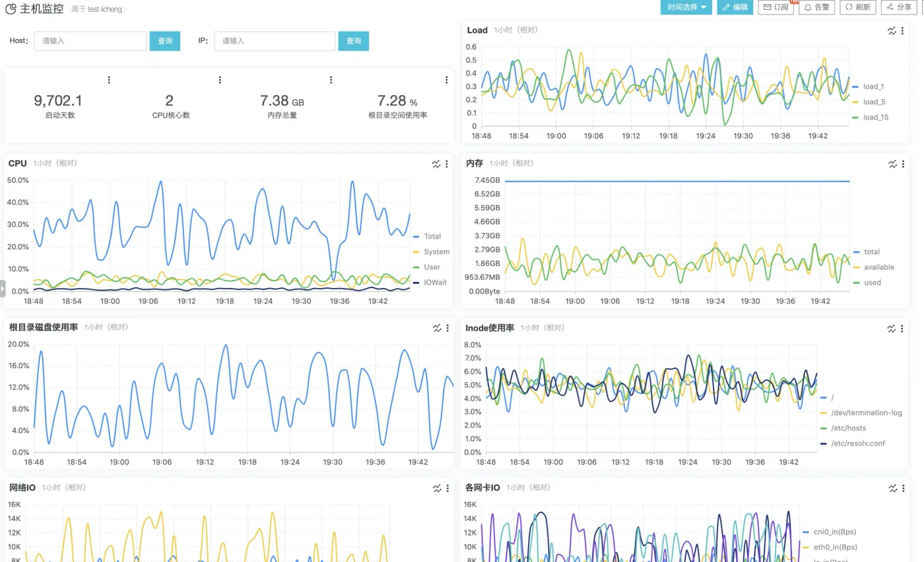This screenshot has width=924, height=562.
Task: Click 网络IO chart trend-compare icon
Action: point(436,488)
